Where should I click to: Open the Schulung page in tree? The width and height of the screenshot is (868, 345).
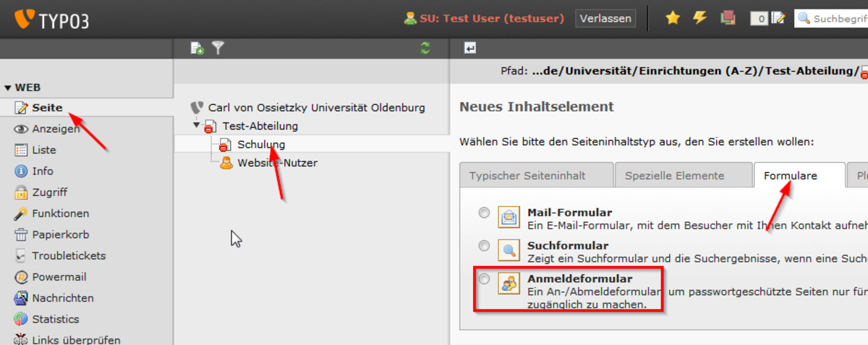coord(261,145)
